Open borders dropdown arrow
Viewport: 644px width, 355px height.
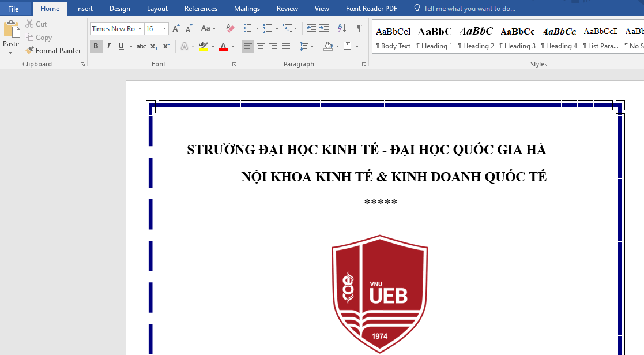pos(357,47)
